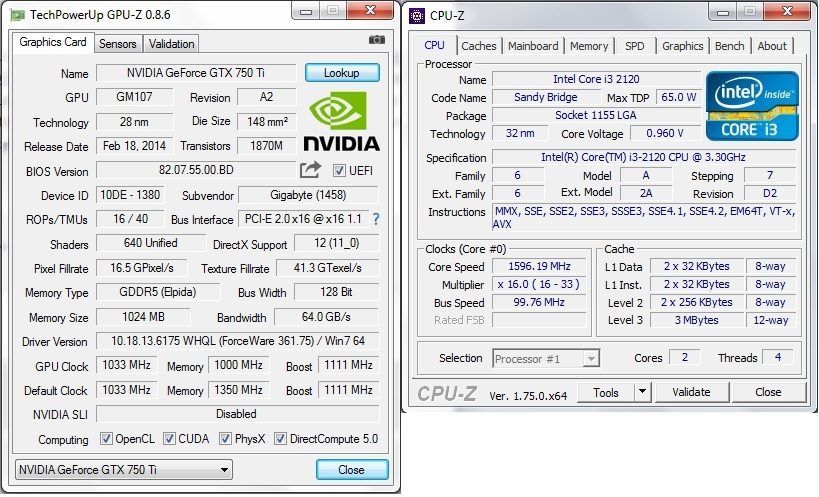Viewport: 819px width, 497px height.
Task: Click the BIOS Version field 82.07.55.00.BD
Action: pos(196,170)
